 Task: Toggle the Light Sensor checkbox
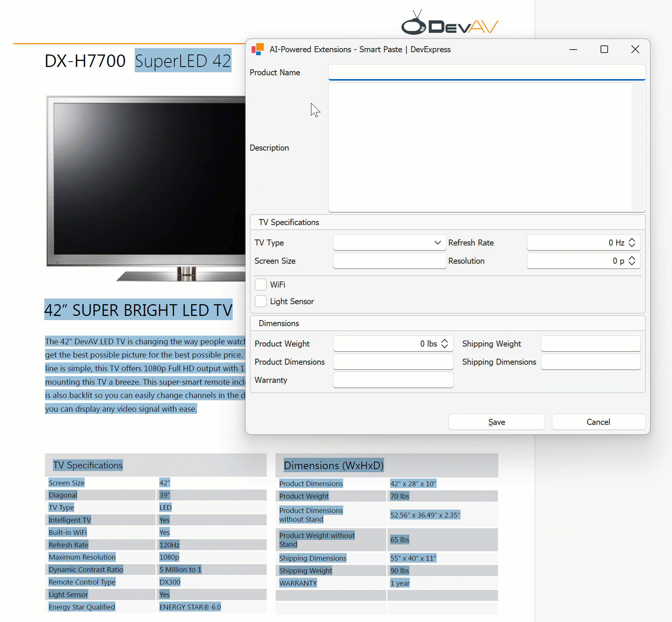click(x=261, y=301)
